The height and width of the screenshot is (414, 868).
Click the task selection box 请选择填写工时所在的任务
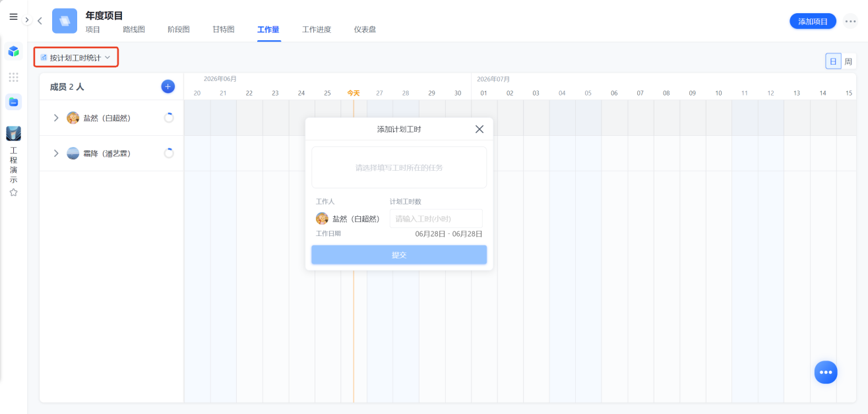399,167
